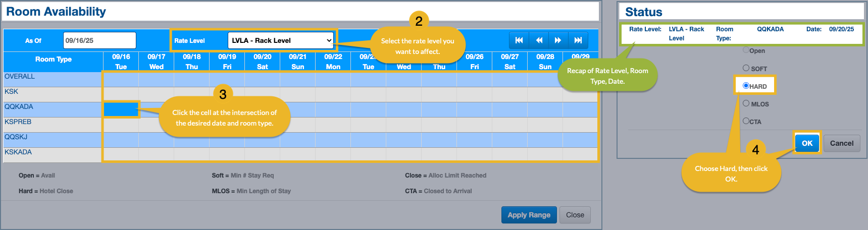The image size is (868, 230).
Task: Go back one date range
Action: pos(539,40)
